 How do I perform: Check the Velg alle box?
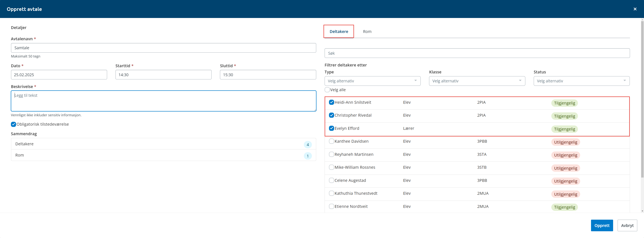[327, 90]
